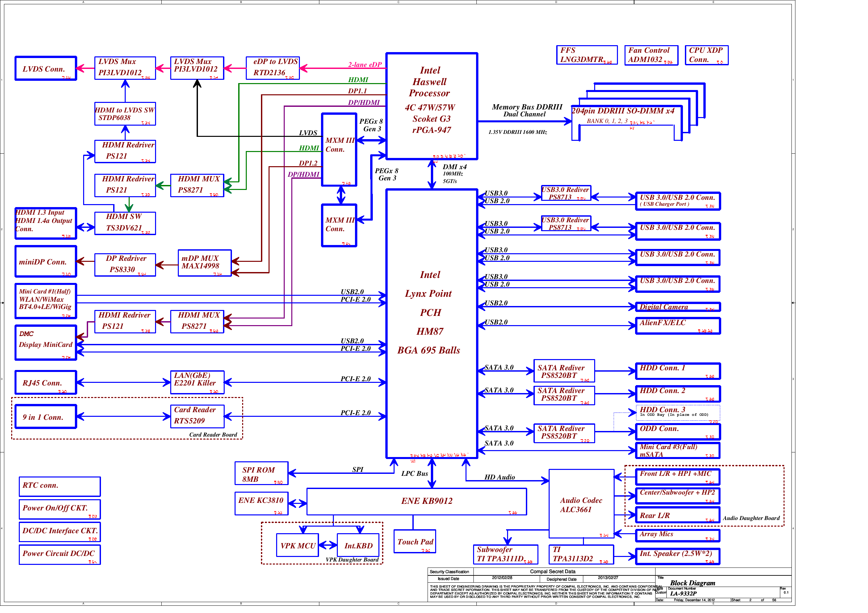The height and width of the screenshot is (613, 868).
Task: Click DP Redriver PS8330 block
Action: tap(125, 265)
